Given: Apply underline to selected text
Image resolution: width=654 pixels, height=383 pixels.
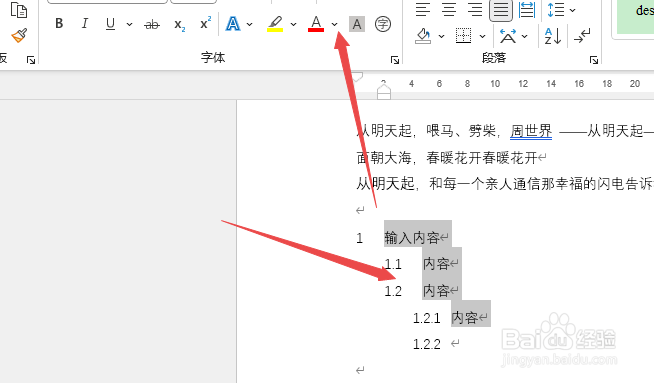Looking at the screenshot, I should pos(110,24).
